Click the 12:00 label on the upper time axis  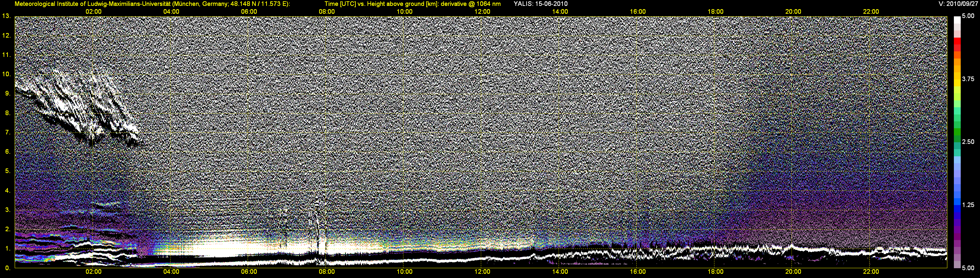click(482, 12)
